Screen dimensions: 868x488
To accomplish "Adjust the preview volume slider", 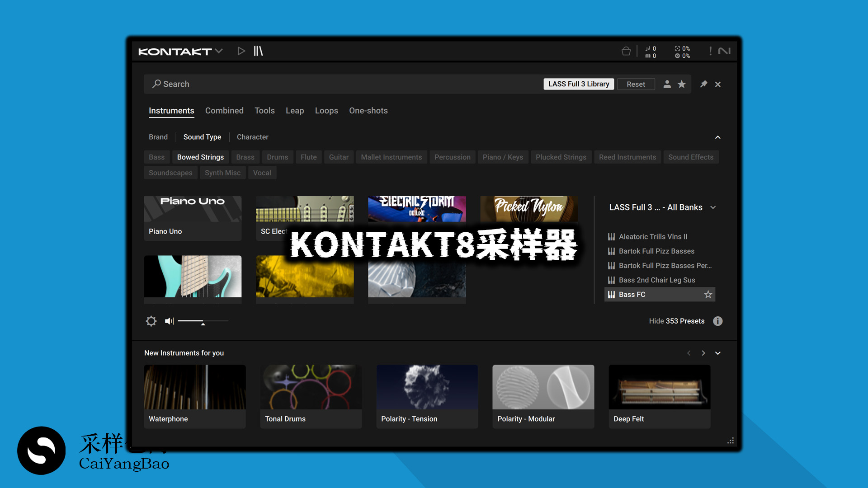I will tap(203, 321).
